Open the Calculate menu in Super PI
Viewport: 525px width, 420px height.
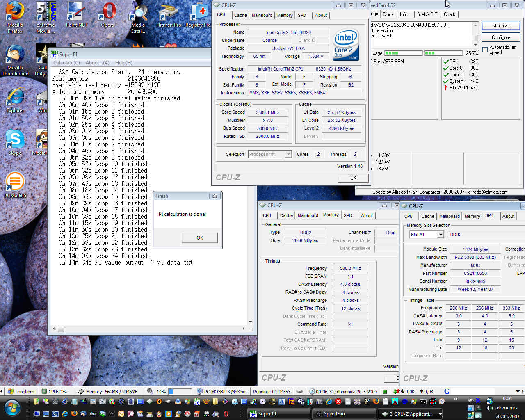click(66, 63)
